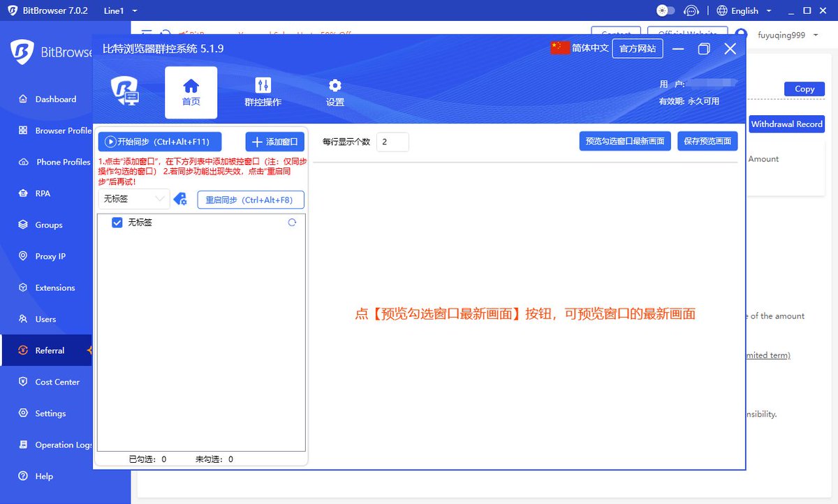Open the English language dropdown in BitBrowser
838x504 pixels.
tap(744, 10)
